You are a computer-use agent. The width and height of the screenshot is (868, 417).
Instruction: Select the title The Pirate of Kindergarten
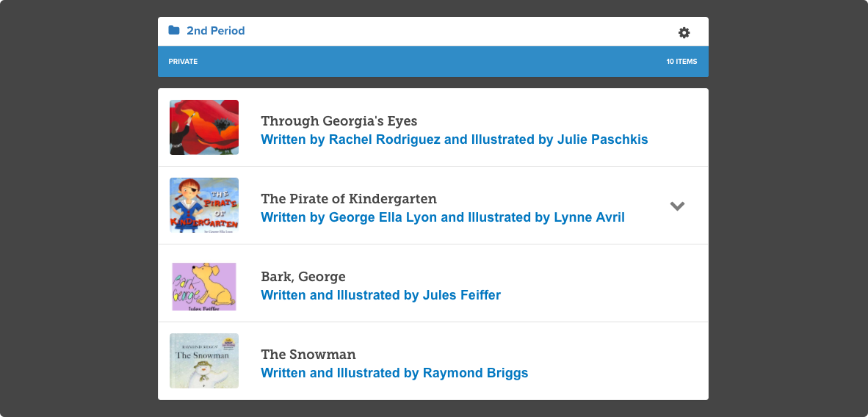click(x=349, y=198)
